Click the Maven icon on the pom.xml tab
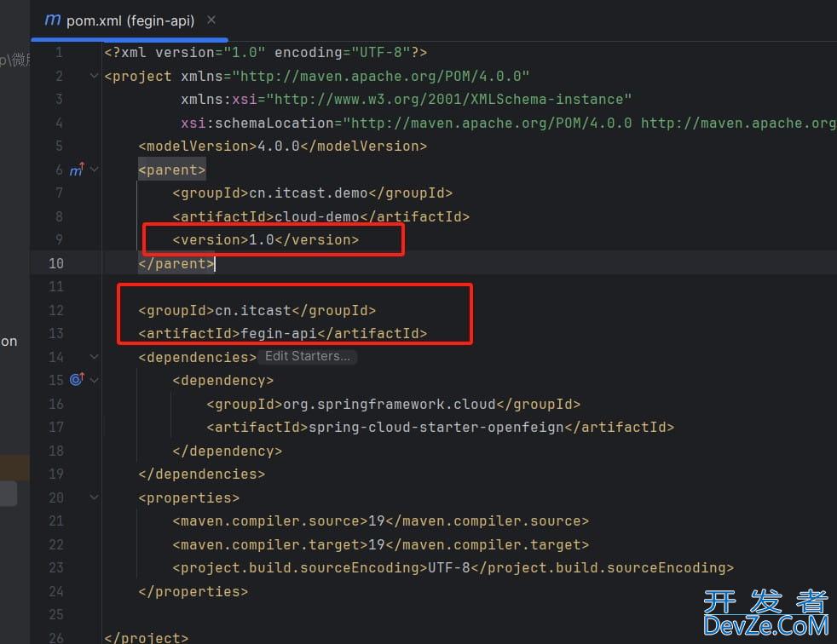837x644 pixels. (53, 20)
